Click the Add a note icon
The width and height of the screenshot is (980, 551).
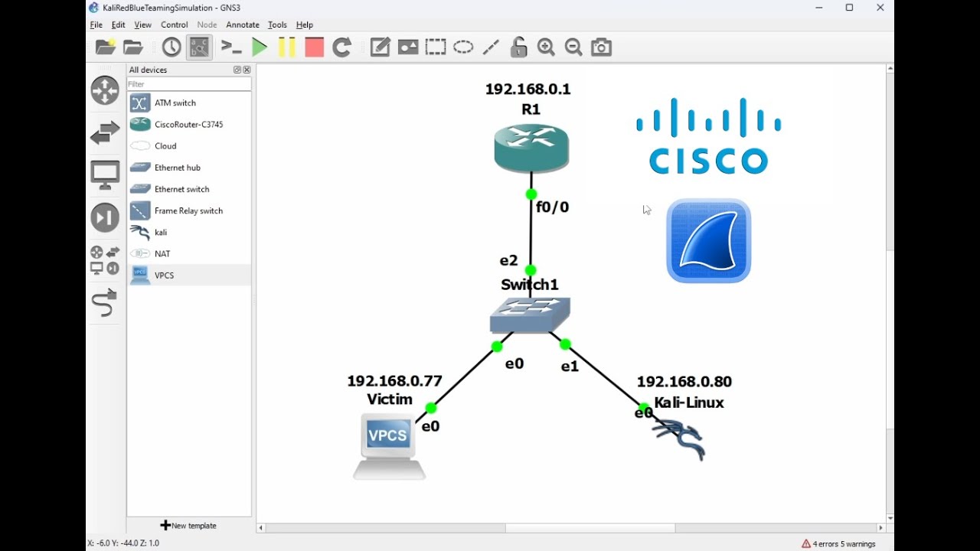pos(381,47)
